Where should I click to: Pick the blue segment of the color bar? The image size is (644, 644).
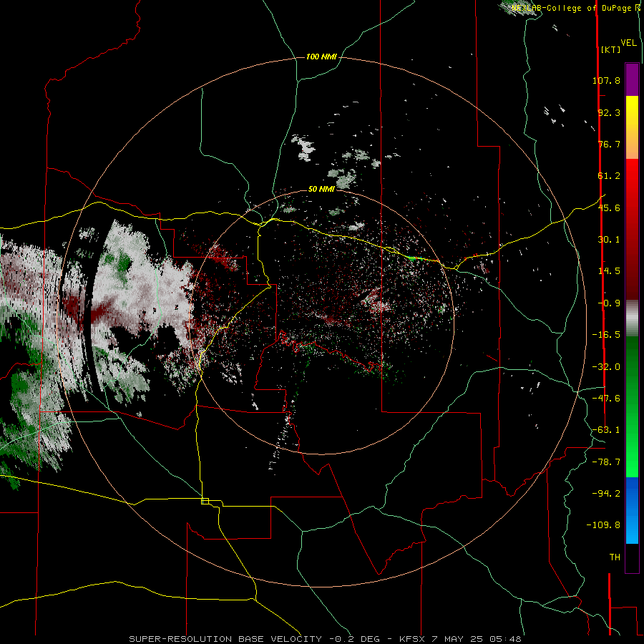(x=632, y=495)
